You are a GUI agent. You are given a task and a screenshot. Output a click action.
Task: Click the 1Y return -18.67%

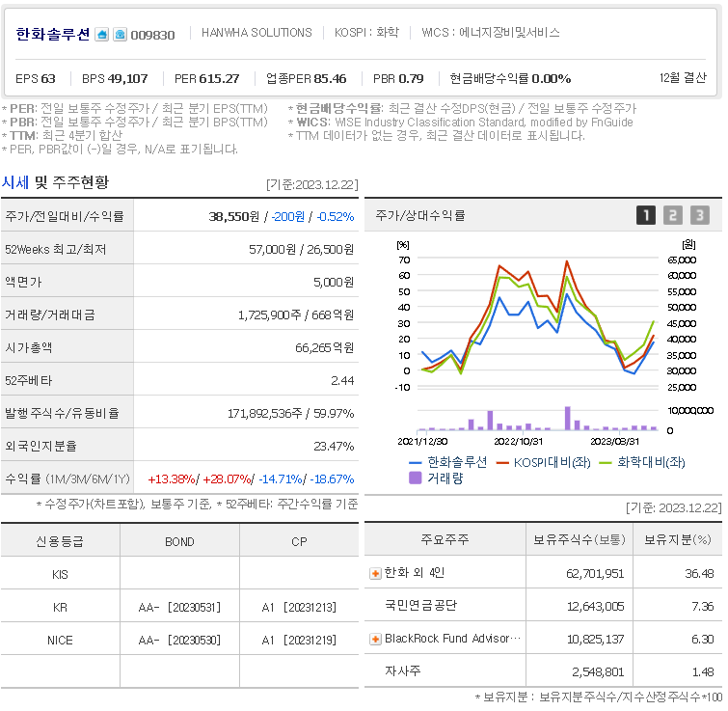(332, 479)
